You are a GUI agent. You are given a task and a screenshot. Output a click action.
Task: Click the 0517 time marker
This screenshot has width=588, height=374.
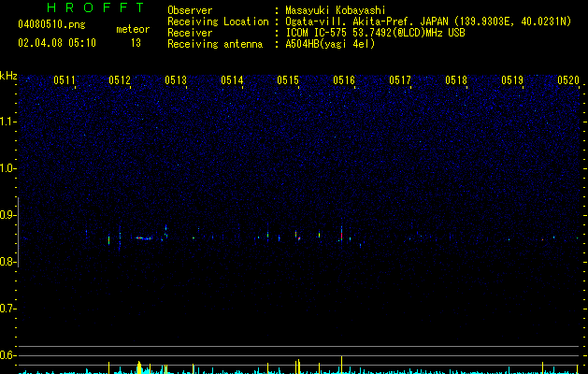point(400,80)
